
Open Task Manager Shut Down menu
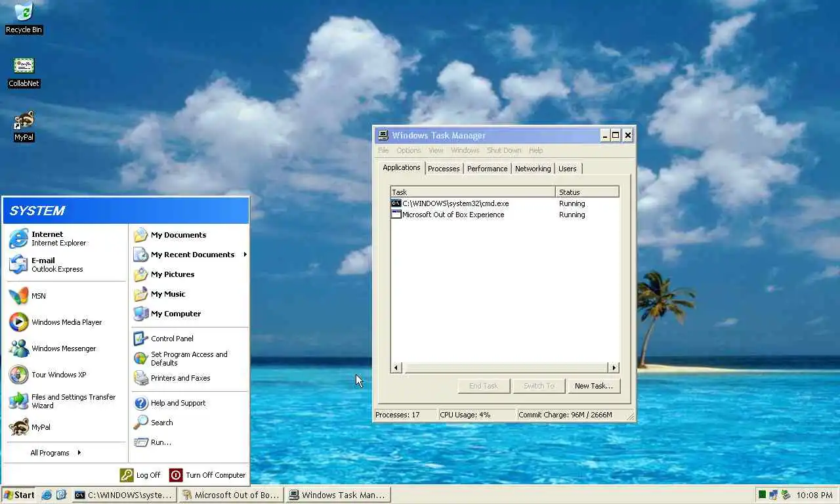[504, 150]
